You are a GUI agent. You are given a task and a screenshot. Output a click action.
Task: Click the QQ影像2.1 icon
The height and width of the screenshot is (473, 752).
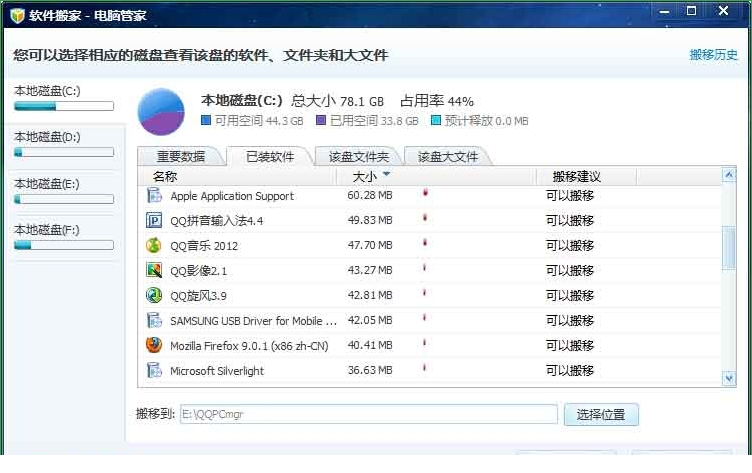tap(154, 270)
